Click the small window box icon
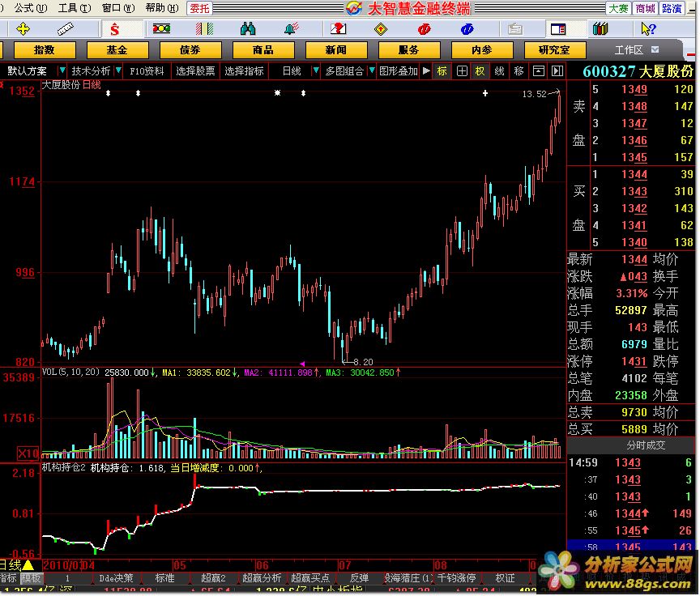Screen dimensions: 700x596 click(539, 71)
